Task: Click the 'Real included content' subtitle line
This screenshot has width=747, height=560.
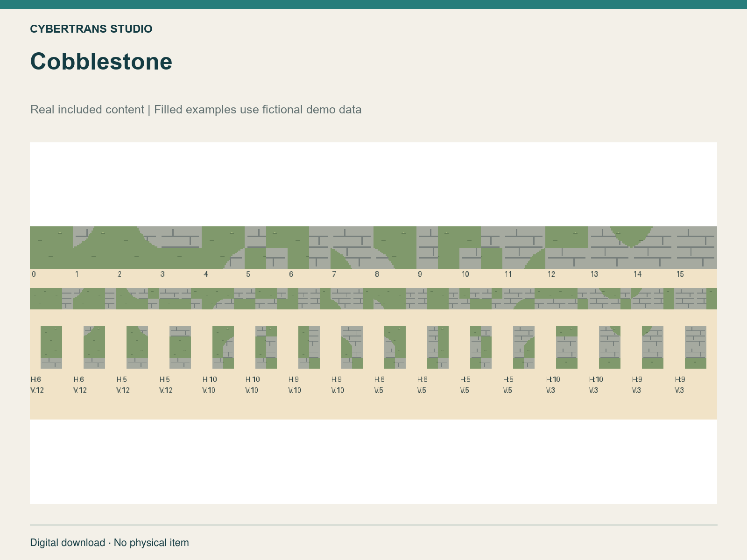Action: (196, 110)
